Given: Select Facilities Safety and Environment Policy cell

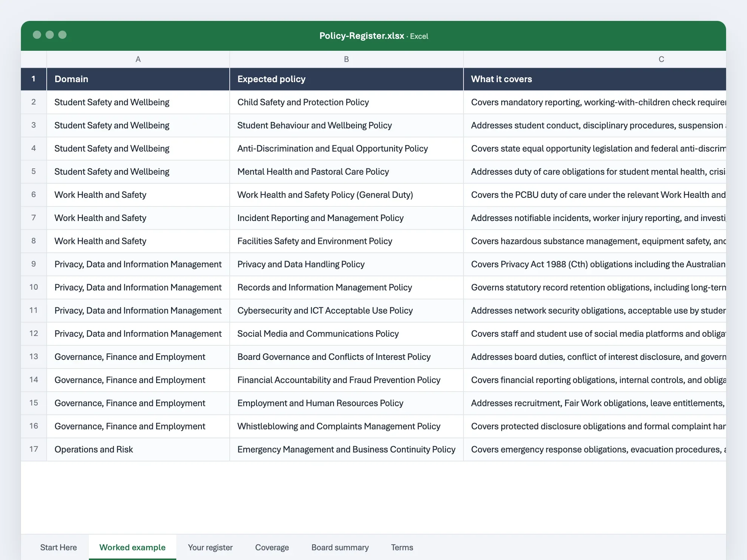Looking at the screenshot, I should point(347,241).
